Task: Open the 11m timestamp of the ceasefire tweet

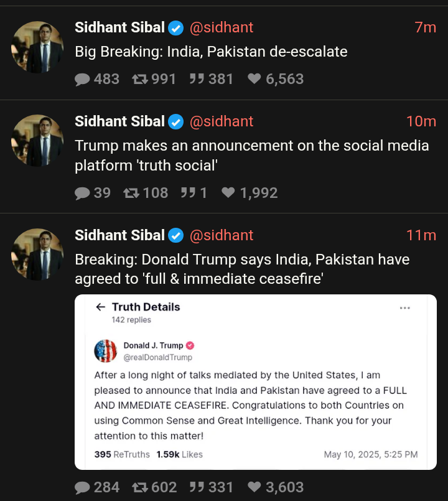Action: tap(421, 235)
